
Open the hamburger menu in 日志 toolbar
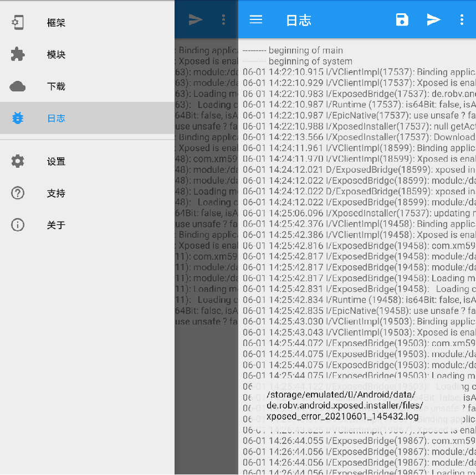(256, 20)
